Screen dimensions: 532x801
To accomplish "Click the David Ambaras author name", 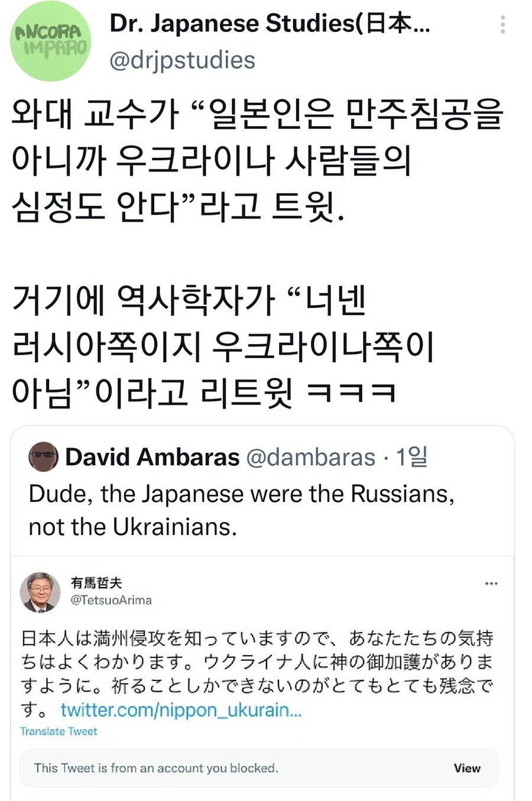I will click(x=153, y=457).
